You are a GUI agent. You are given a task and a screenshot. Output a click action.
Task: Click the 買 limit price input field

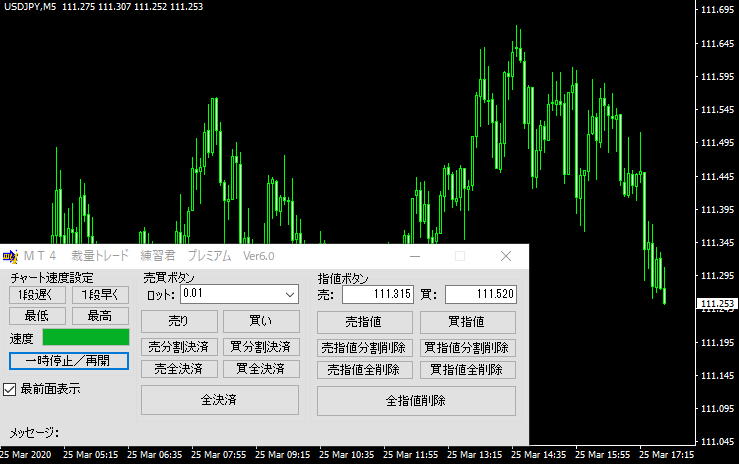pos(480,294)
